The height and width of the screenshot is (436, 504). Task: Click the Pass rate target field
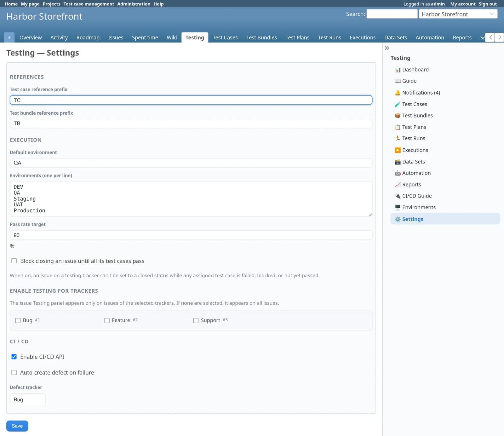click(191, 235)
